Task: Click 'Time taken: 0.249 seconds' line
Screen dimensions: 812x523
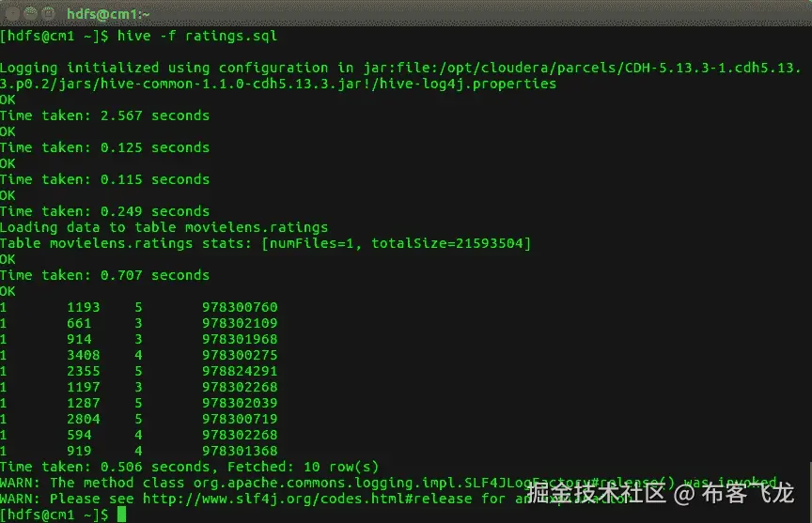Action: (104, 211)
